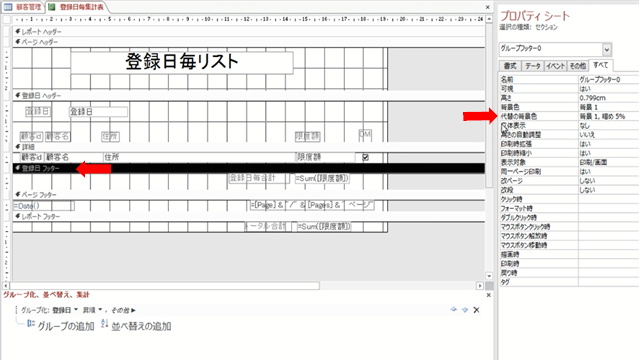Image resolution: width=640 pixels, height=360 pixels.
Task: Open the グループフッター0 selection dropdown
Action: pos(607,49)
